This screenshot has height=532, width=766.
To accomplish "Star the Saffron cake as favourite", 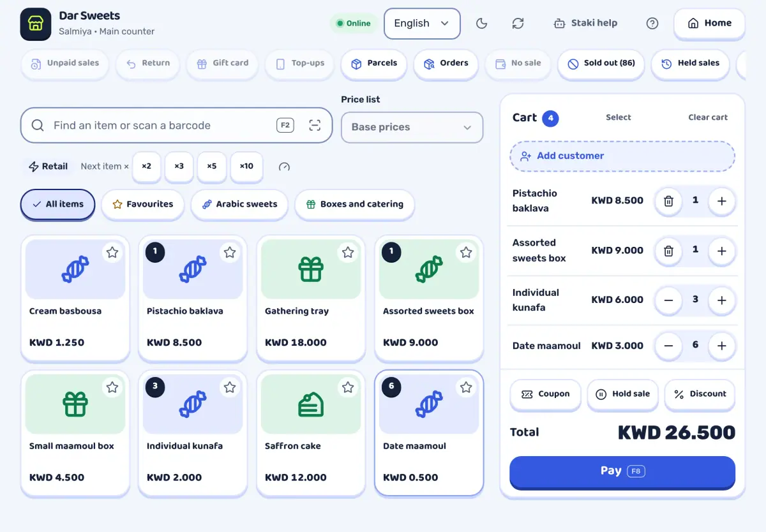I will 348,387.
